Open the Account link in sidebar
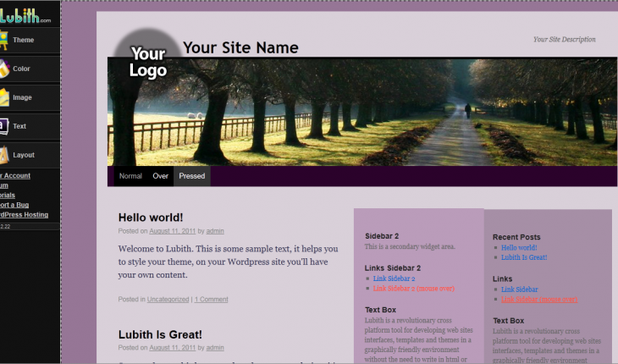Image resolution: width=618 pixels, height=364 pixels. tap(15, 176)
